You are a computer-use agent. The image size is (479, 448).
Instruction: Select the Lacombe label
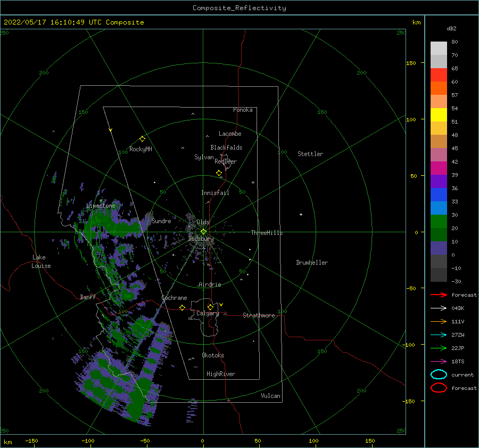[x=230, y=134]
